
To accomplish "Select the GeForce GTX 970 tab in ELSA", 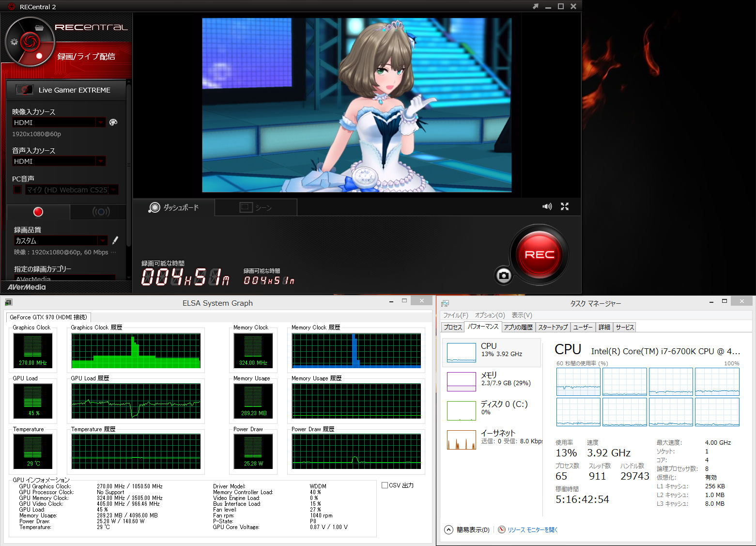I will click(x=48, y=317).
